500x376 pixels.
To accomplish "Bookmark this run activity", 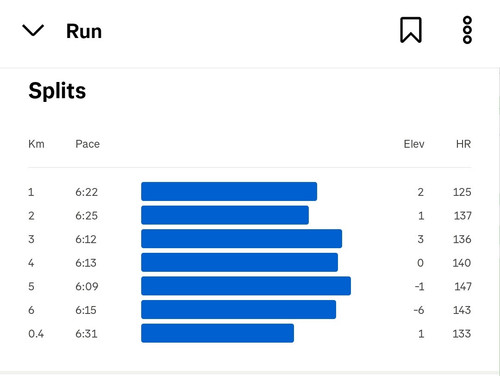I will [x=411, y=30].
